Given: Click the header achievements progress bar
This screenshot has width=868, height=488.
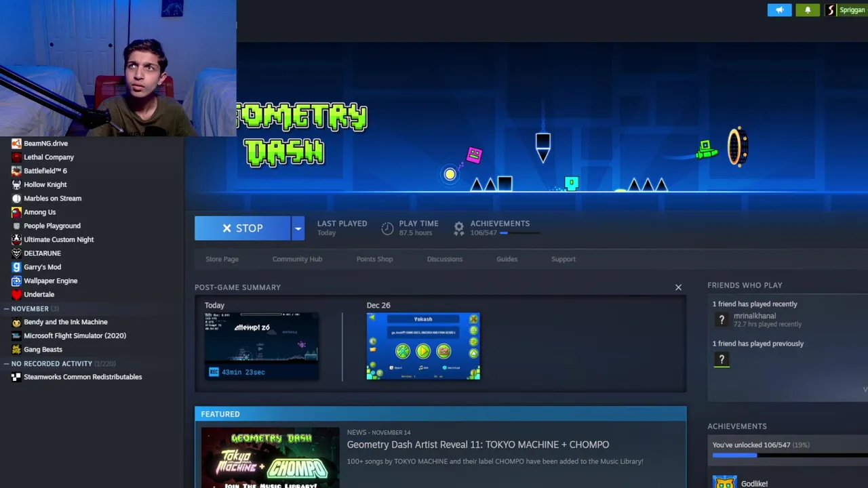Looking at the screenshot, I should 519,233.
